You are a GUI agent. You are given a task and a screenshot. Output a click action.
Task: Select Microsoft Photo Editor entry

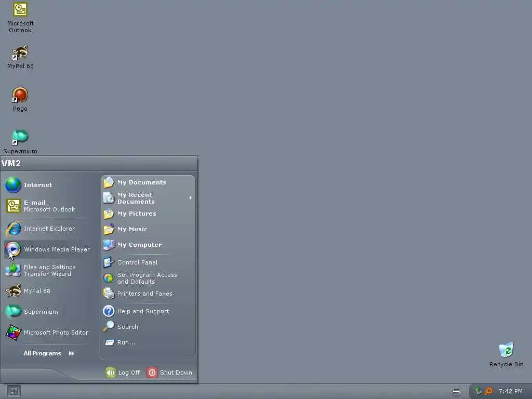47,332
